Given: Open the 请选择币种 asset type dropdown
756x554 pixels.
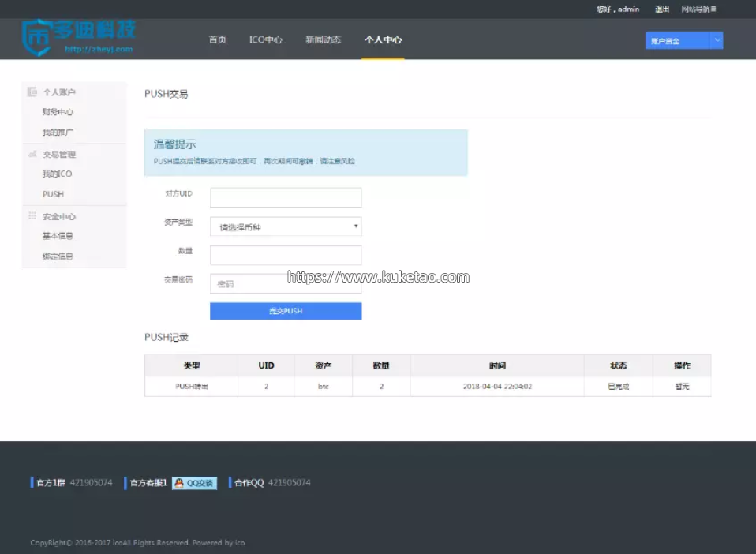Looking at the screenshot, I should (286, 227).
